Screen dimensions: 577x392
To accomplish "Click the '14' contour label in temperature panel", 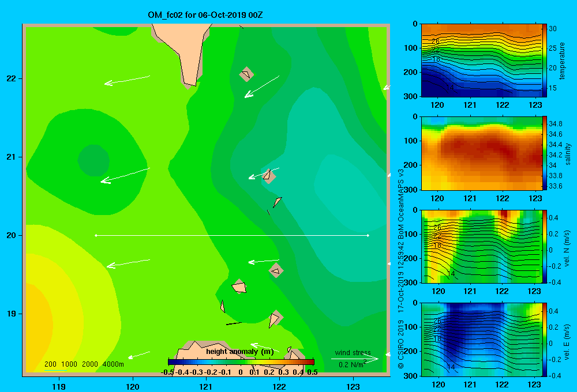I will click(x=449, y=88).
